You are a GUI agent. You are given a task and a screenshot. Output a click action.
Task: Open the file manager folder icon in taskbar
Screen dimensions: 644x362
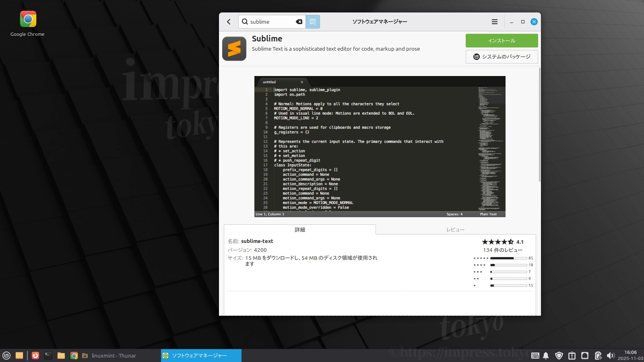coord(61,356)
